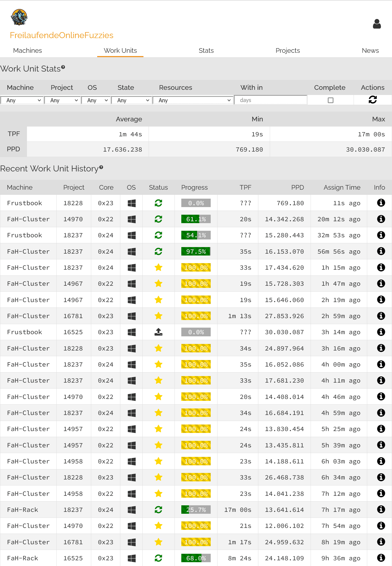The height and width of the screenshot is (566, 392).
Task: Click PPD value 27.853.926
Action: coord(284,316)
